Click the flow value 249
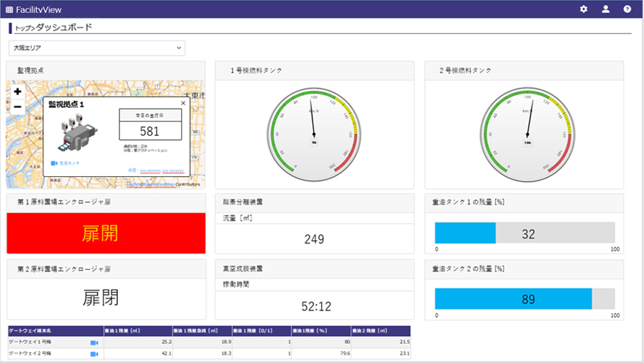The width and height of the screenshot is (644, 363). point(315,239)
